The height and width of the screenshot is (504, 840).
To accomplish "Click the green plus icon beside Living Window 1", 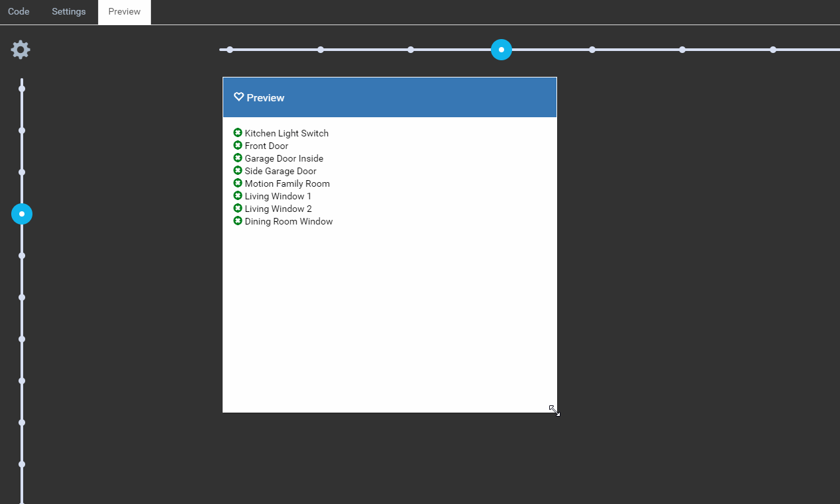I will coord(238,195).
